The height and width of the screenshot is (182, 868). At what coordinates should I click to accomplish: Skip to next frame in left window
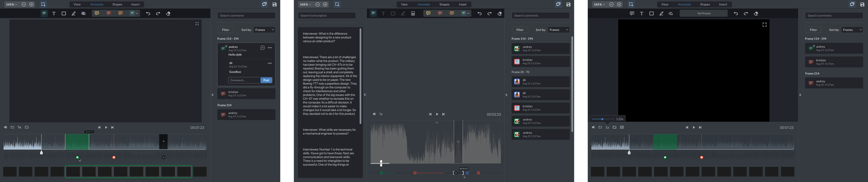[x=112, y=127]
